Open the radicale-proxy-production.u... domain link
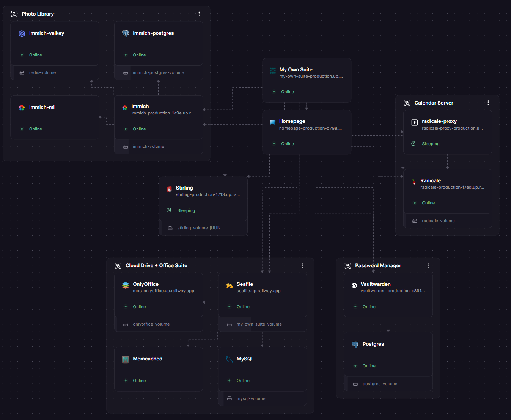This screenshot has height=420, width=511. (x=452, y=129)
